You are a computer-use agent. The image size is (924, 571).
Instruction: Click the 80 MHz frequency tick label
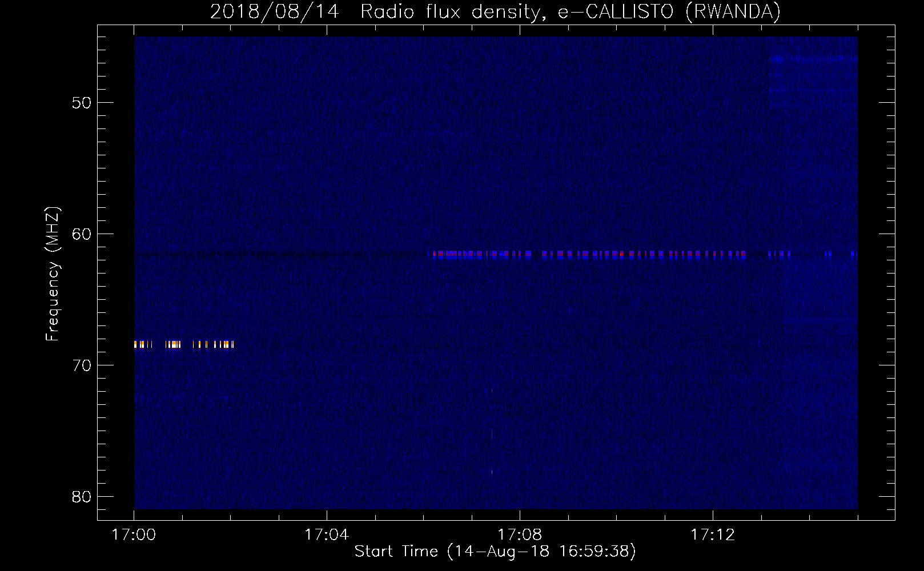pos(82,497)
